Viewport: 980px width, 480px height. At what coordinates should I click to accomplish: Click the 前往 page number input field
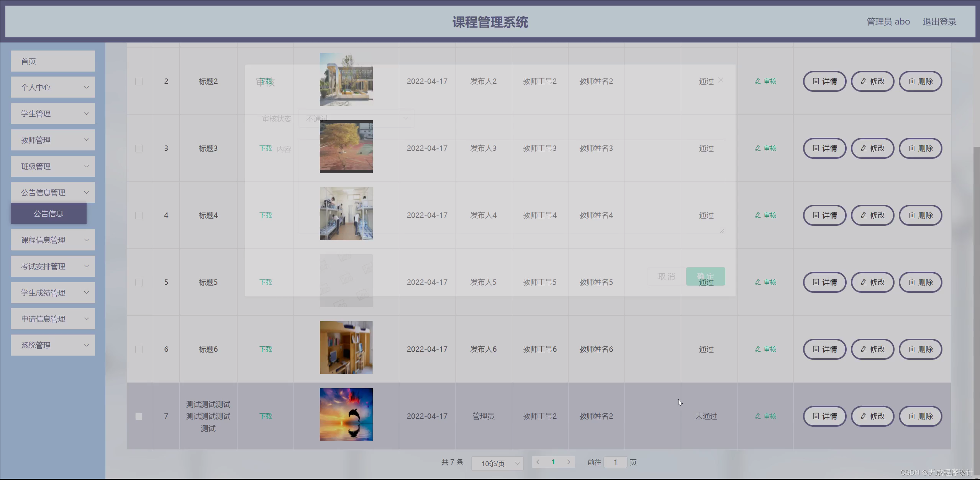[615, 462]
